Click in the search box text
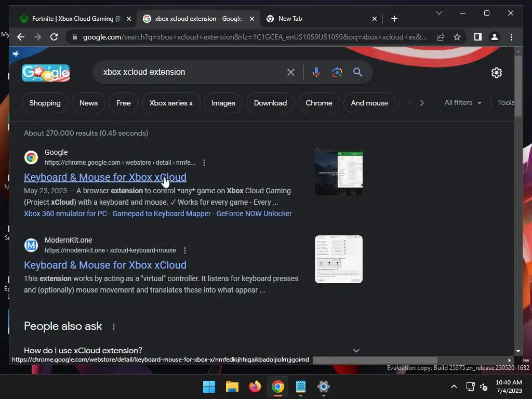The width and height of the screenshot is (532, 399). 144,72
